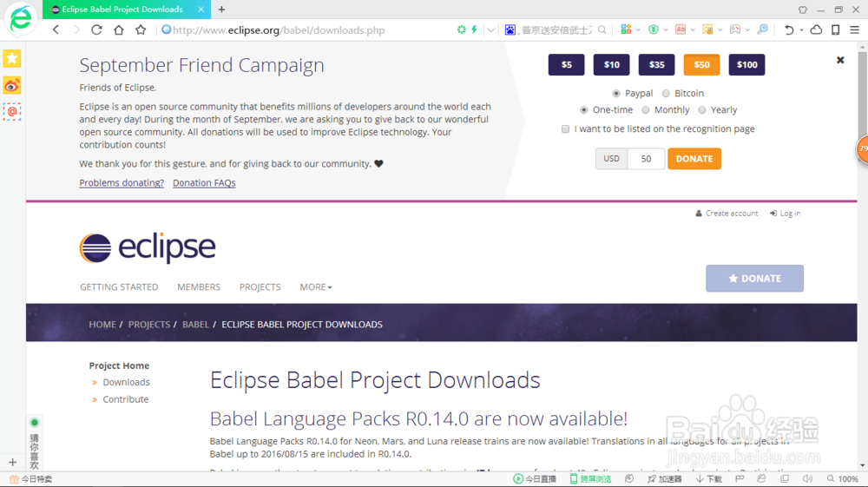Expand the dropdown beside the undo arrow

(801, 30)
